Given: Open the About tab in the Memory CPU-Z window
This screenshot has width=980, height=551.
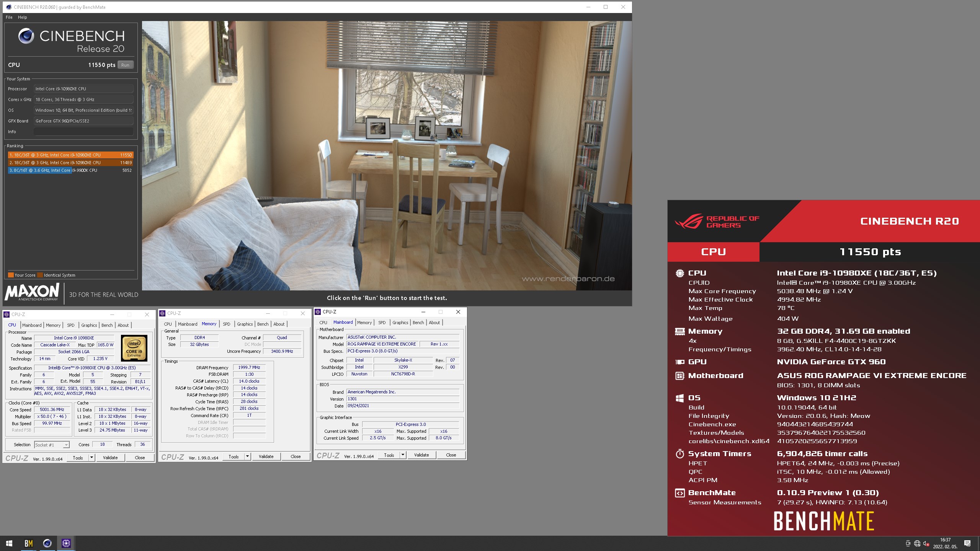Looking at the screenshot, I should pyautogui.click(x=279, y=324).
